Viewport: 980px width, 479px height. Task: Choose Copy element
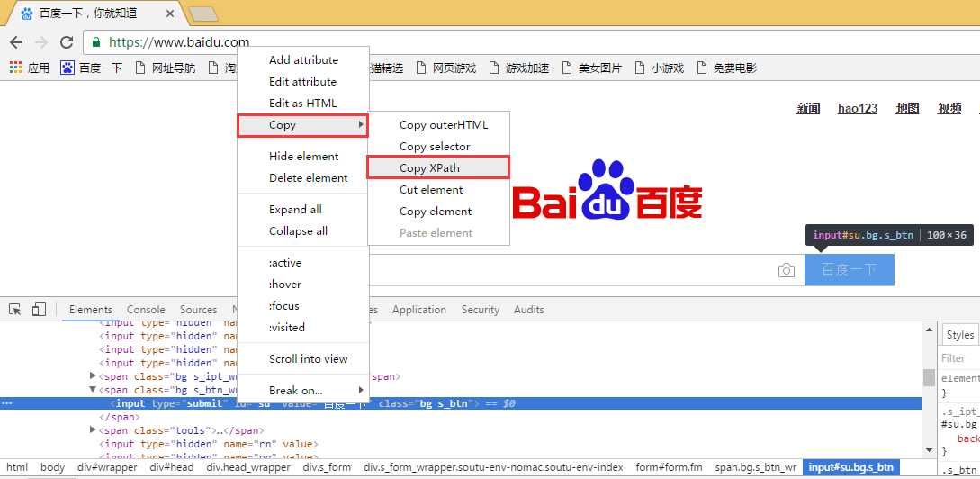click(439, 212)
